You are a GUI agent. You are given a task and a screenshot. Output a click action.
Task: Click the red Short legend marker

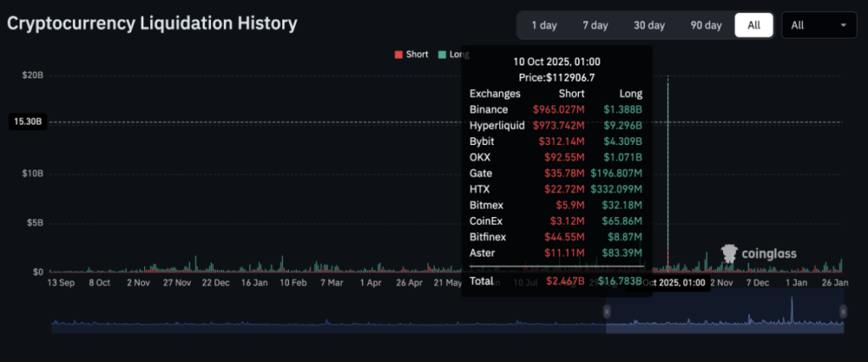[398, 54]
